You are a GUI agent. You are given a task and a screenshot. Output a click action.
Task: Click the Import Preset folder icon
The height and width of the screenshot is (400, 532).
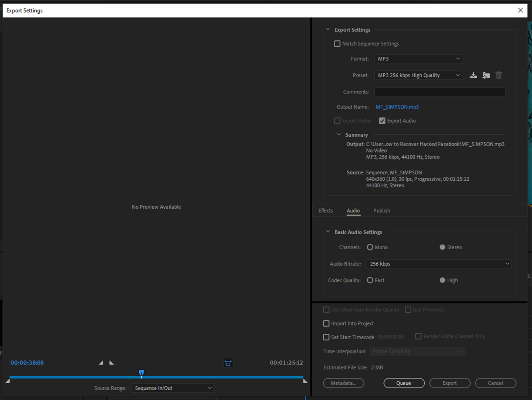click(x=486, y=75)
